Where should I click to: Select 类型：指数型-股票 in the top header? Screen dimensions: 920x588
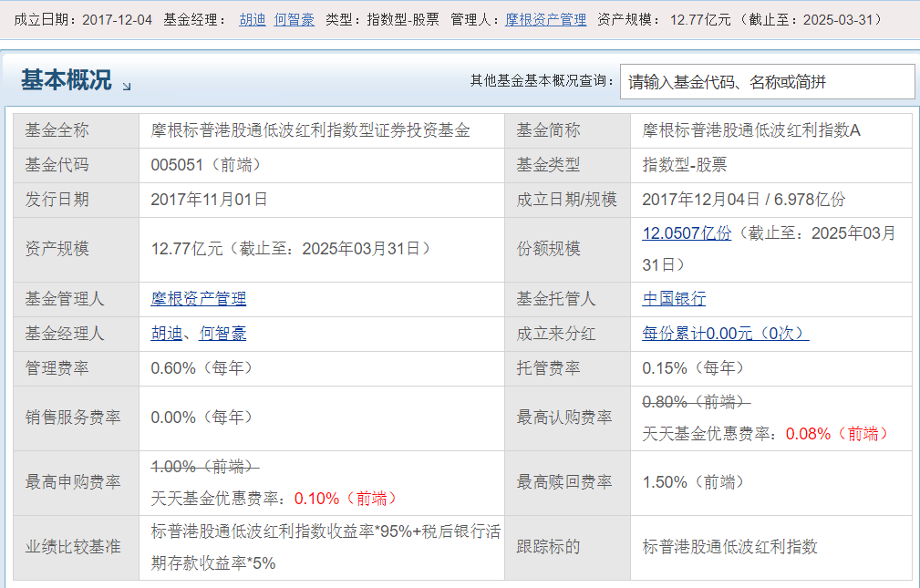coord(383,20)
